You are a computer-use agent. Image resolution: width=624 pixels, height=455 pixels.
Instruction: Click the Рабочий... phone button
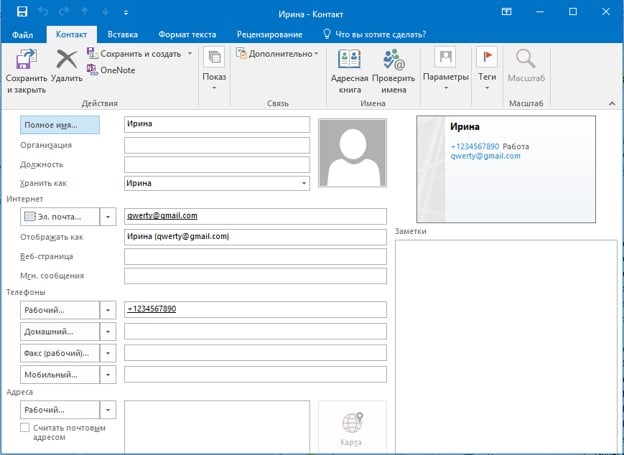click(60, 310)
